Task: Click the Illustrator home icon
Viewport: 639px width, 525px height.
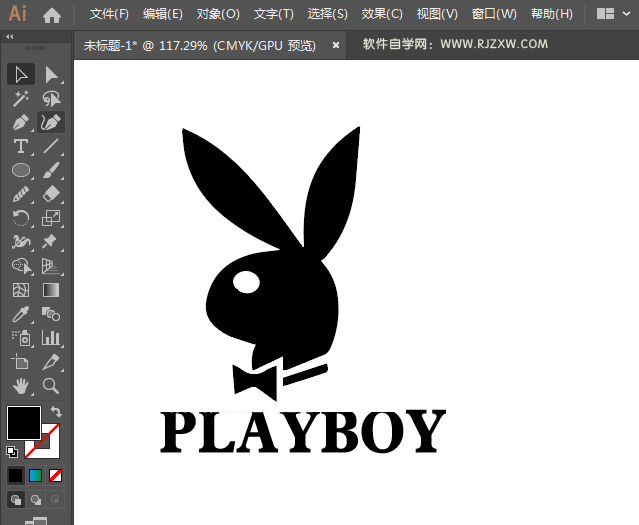Action: pyautogui.click(x=52, y=15)
